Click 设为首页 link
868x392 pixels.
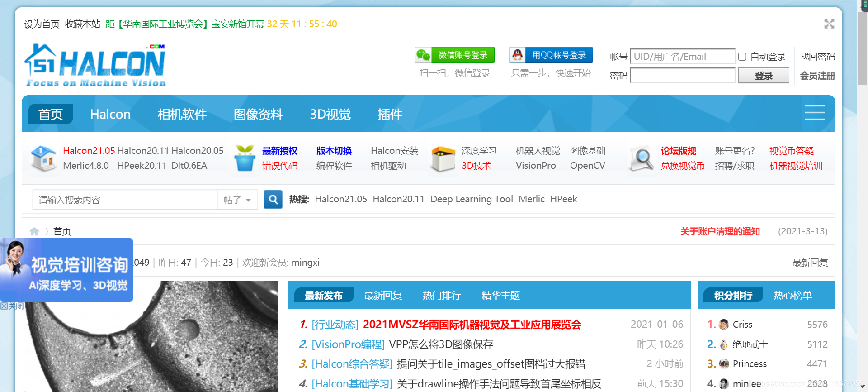[42, 24]
